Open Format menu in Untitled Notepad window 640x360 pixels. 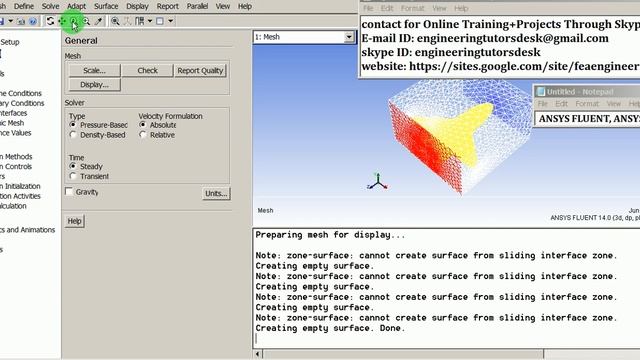[587, 104]
